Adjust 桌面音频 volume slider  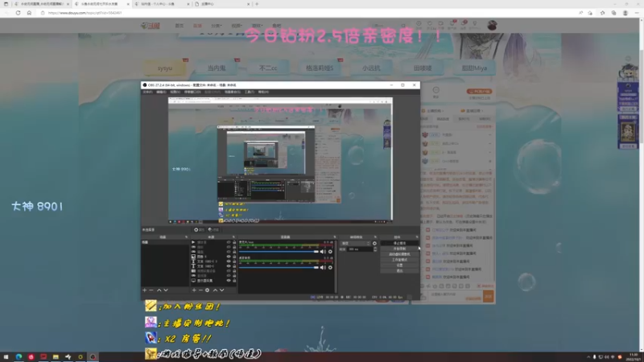[279, 268]
